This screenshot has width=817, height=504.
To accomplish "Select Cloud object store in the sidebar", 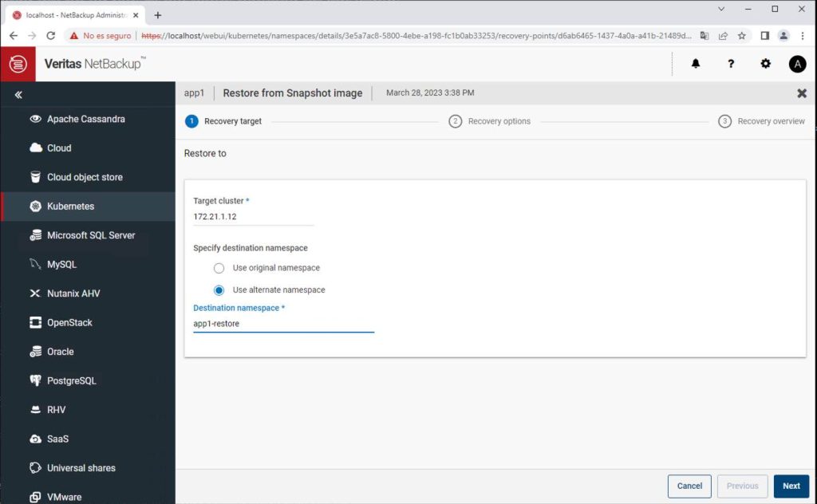I will coord(85,177).
